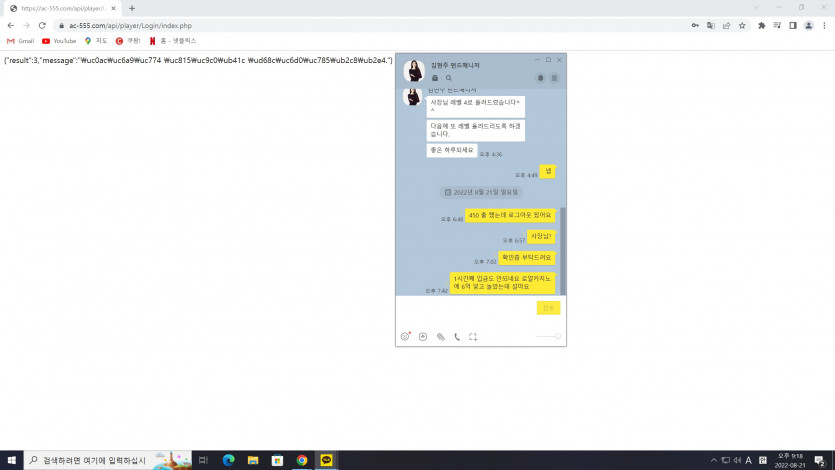The width and height of the screenshot is (835, 470).
Task: Open the chat calendar/schedule icon
Action: (x=423, y=336)
